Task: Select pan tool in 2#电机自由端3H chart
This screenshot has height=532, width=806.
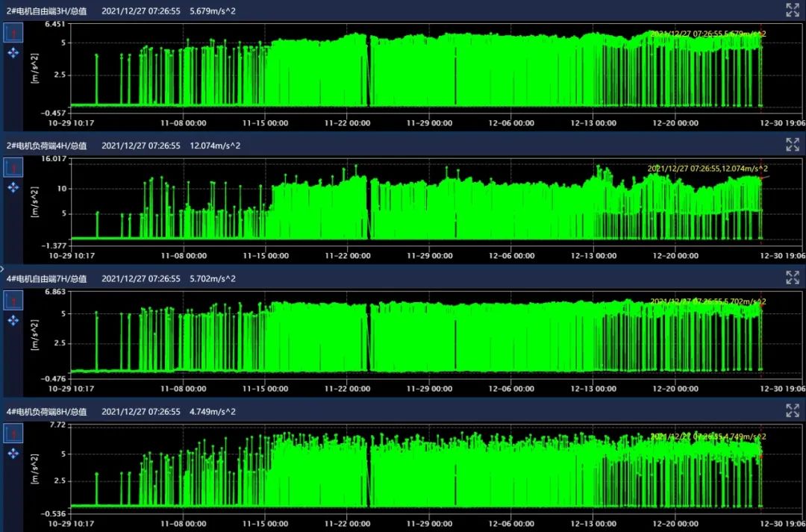Action: [13, 52]
